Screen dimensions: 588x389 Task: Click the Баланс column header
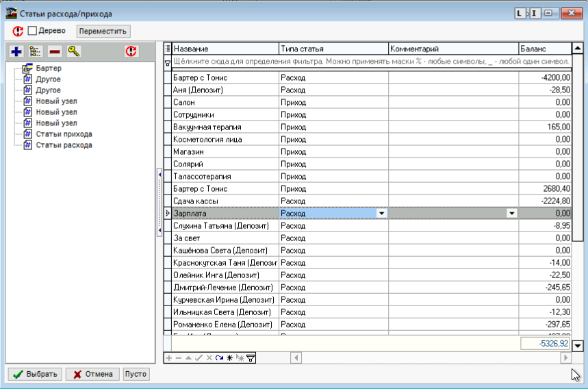tap(544, 49)
